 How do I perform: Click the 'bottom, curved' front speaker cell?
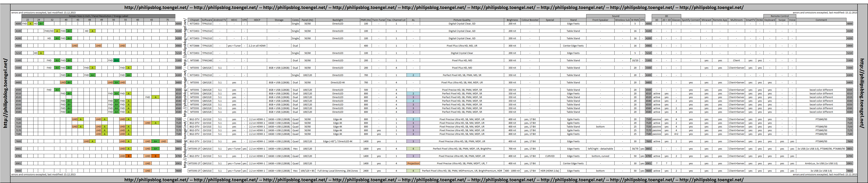coord(600,156)
